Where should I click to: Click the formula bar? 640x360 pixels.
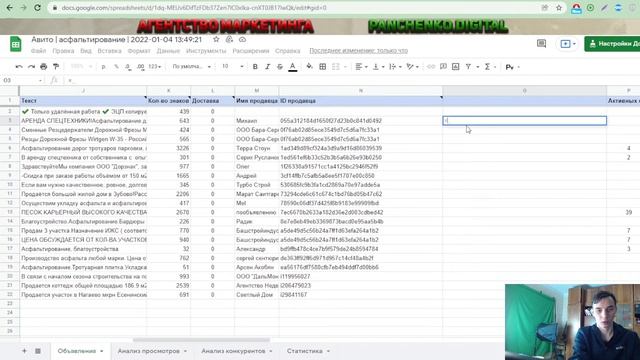point(351,80)
